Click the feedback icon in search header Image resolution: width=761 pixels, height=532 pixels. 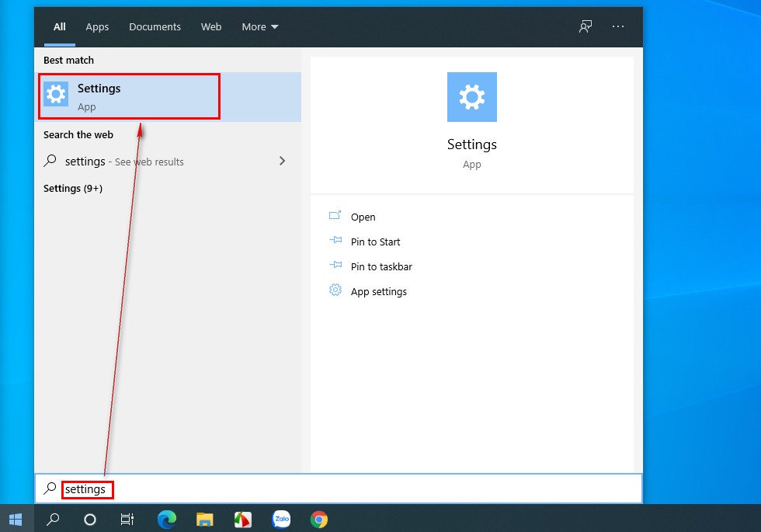586,26
